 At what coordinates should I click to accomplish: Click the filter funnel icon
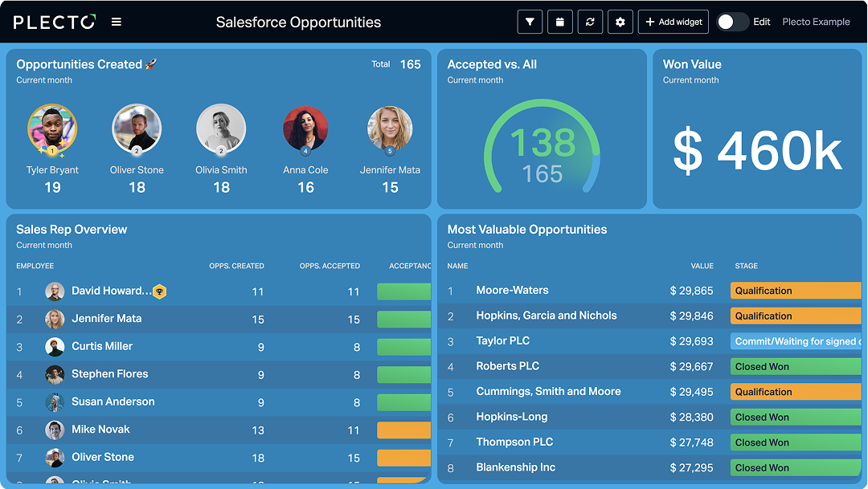click(x=530, y=22)
